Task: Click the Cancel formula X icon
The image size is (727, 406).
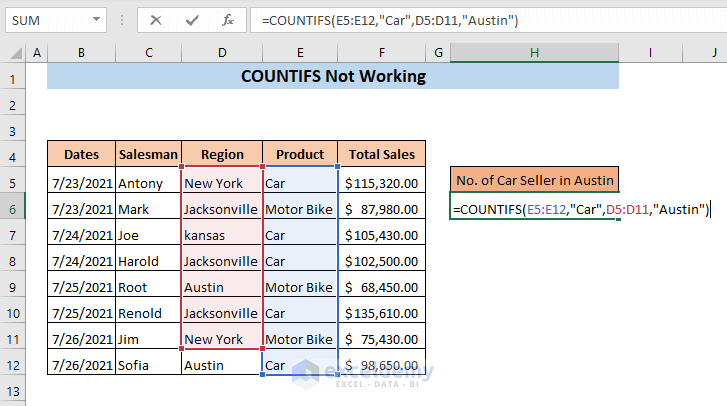Action: [156, 20]
